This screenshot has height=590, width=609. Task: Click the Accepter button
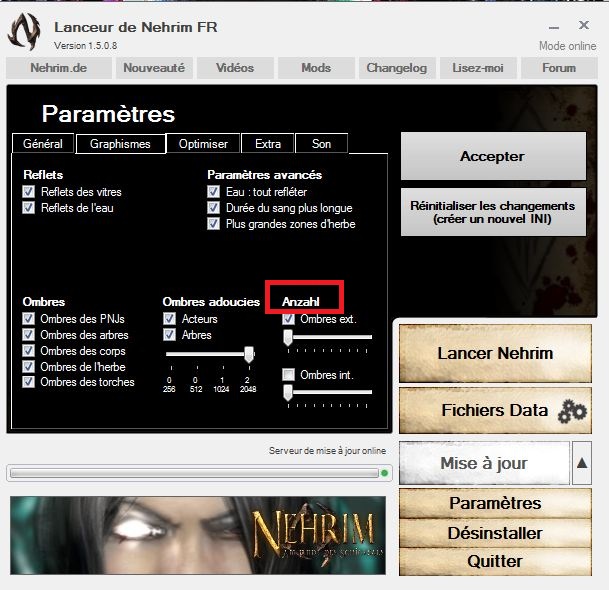pos(493,156)
